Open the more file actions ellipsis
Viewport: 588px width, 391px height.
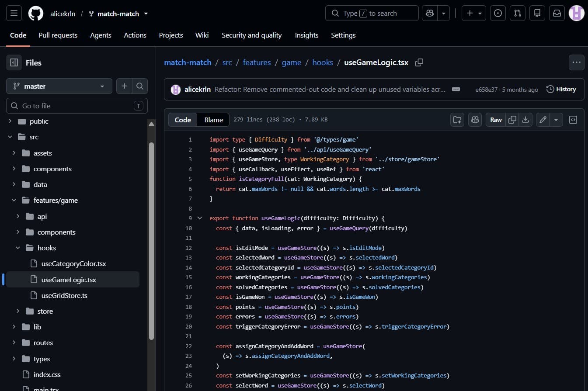coord(576,62)
